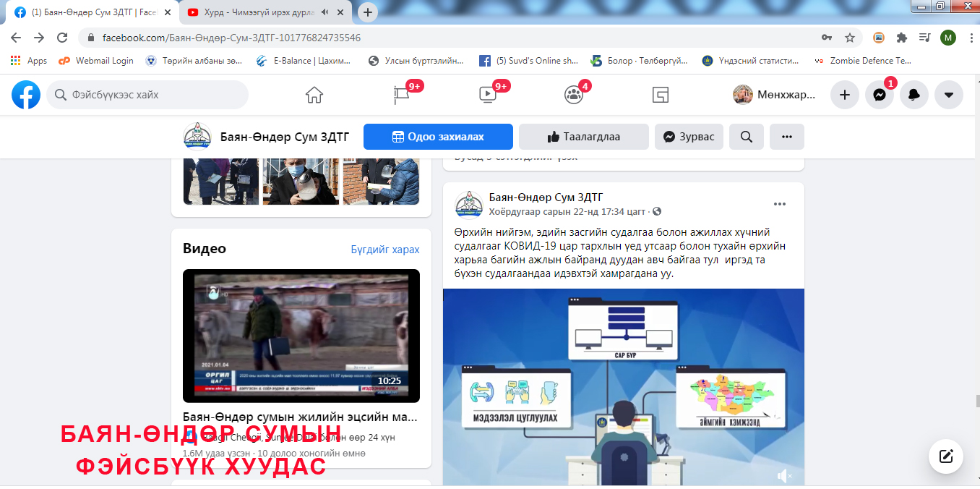The image size is (980, 489).
Task: Play the 10:25 video thumbnail
Action: (301, 336)
